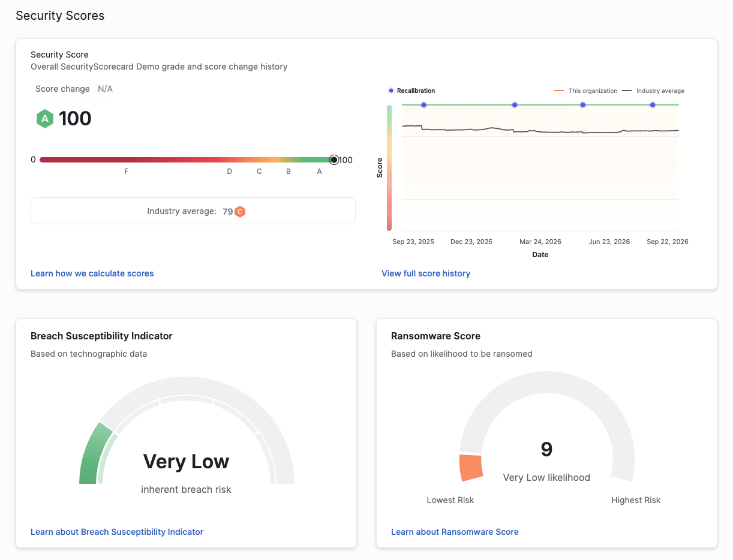Click the Very Low breach risk text

(x=186, y=462)
